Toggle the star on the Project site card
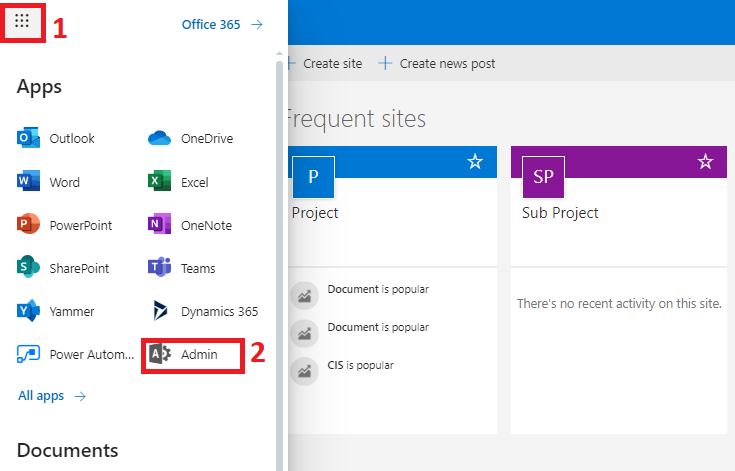Image resolution: width=735 pixels, height=471 pixels. pos(475,162)
